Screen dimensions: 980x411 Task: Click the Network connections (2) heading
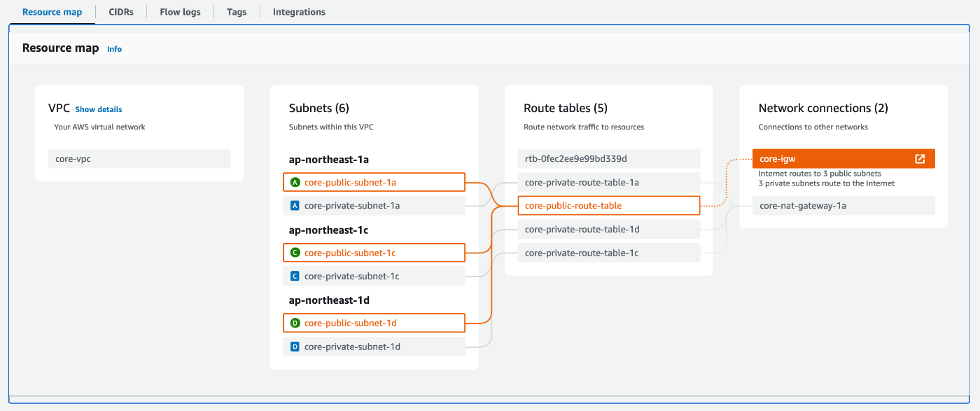pyautogui.click(x=823, y=109)
